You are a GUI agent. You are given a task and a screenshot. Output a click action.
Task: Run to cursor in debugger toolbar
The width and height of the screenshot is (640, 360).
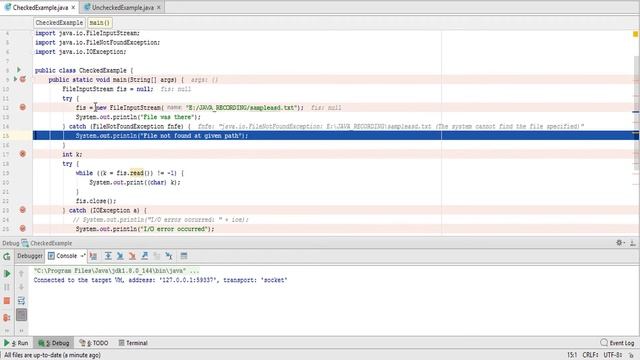pos(169,256)
